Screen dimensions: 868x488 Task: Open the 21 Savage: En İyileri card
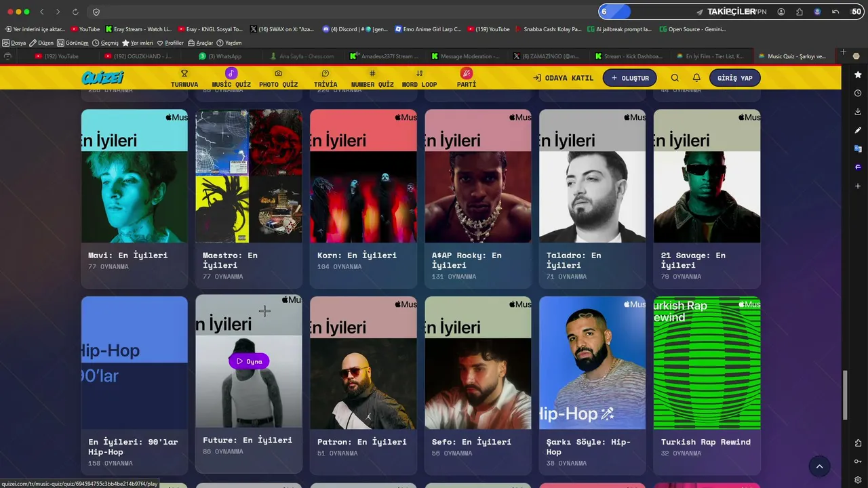707,199
